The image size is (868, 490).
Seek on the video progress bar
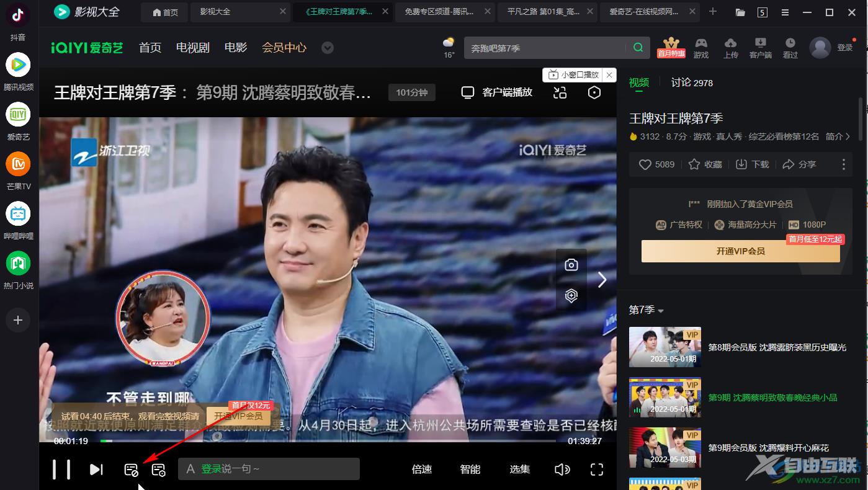pyautogui.click(x=328, y=441)
